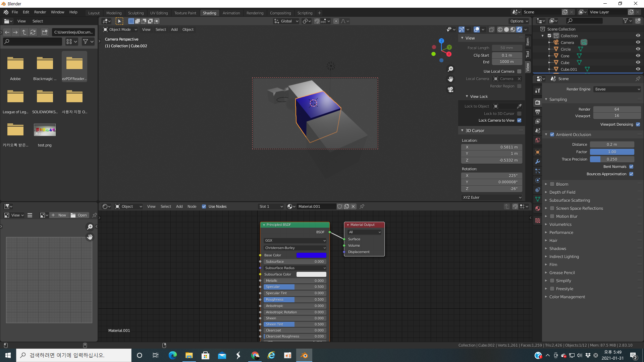Screen dimensions: 644x362
Task: Open the GGX distribution dropdown
Action: point(295,241)
